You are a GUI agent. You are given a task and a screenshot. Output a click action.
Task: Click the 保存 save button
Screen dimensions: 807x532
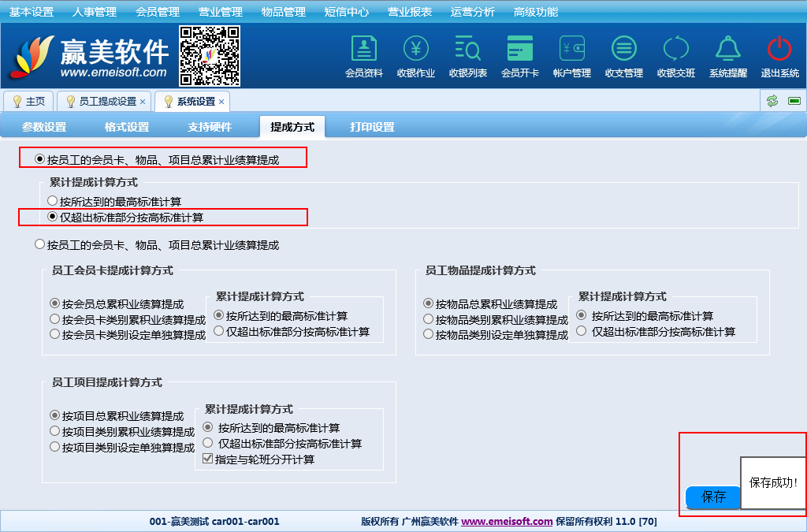(713, 497)
